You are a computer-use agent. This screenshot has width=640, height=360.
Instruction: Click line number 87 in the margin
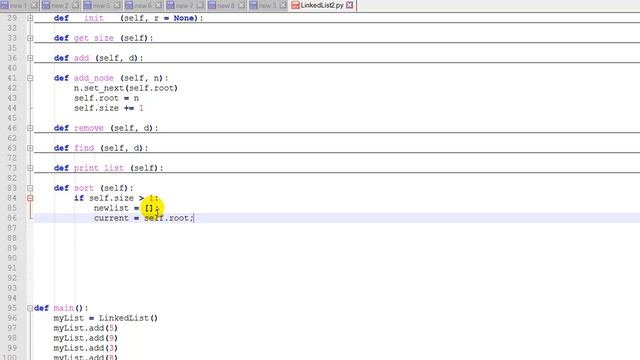[x=12, y=228]
